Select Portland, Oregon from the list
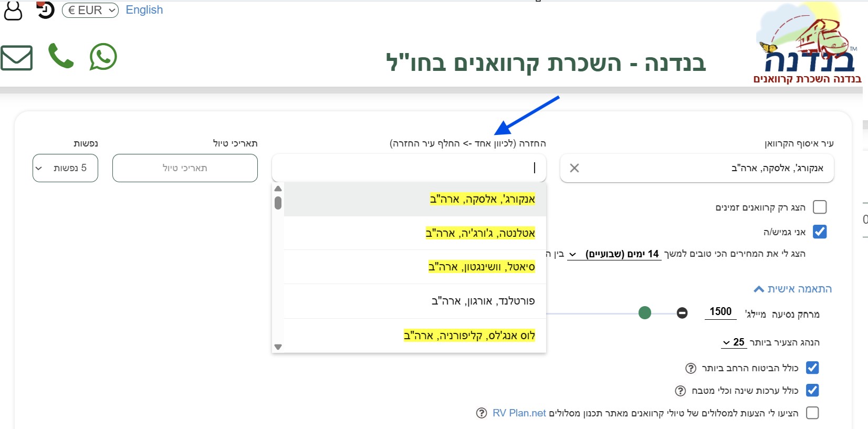 483,301
